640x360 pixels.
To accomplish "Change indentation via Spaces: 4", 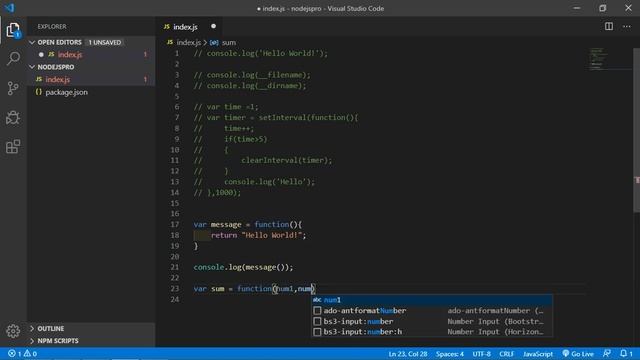I will point(449,353).
